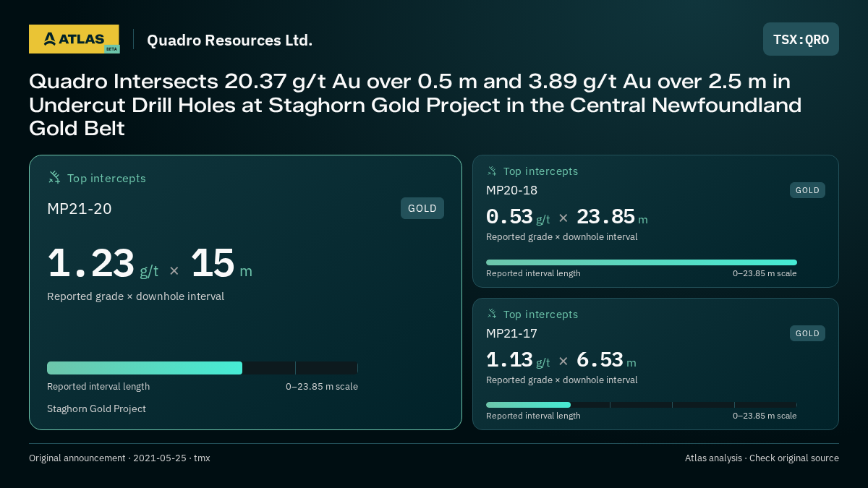
Task: Select the MP21-17 hole ID
Action: pos(511,333)
